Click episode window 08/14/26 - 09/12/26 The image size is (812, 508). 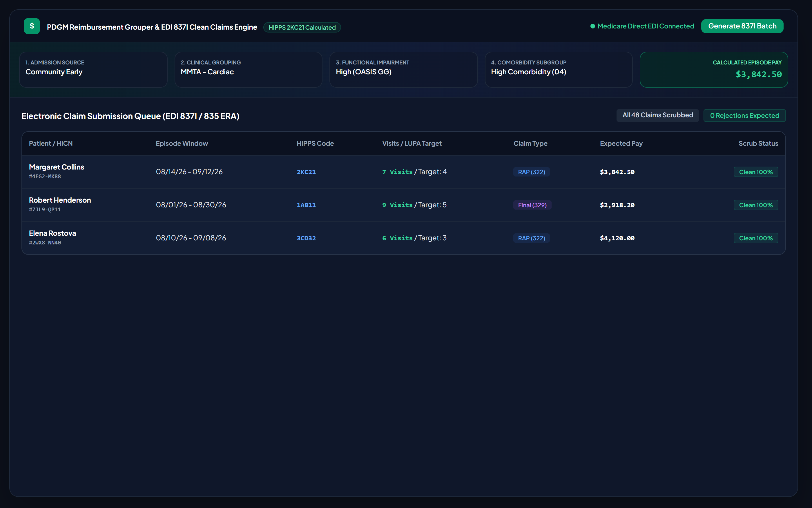[x=189, y=172]
